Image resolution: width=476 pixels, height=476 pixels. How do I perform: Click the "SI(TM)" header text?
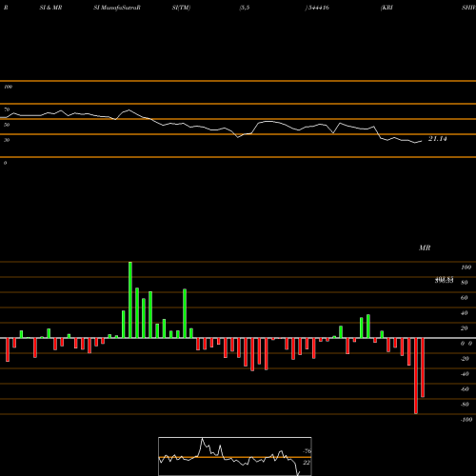coord(181,8)
